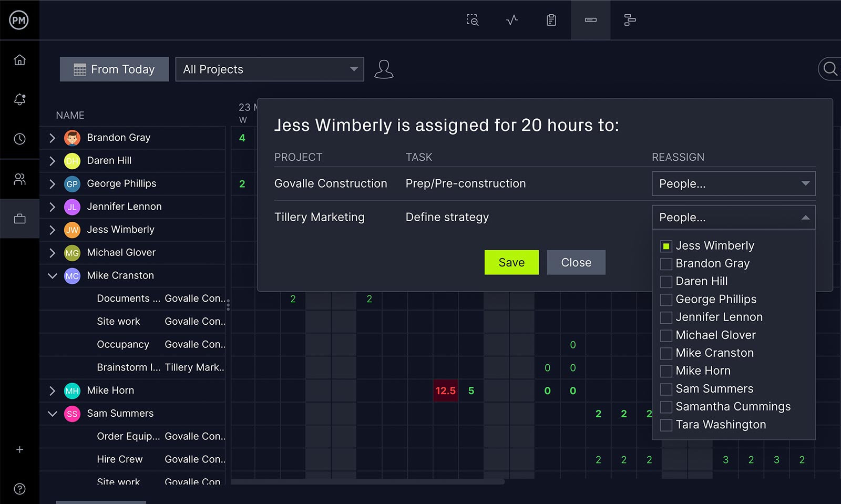
Task: Click the red overallocated 12.5 cell
Action: tap(445, 390)
